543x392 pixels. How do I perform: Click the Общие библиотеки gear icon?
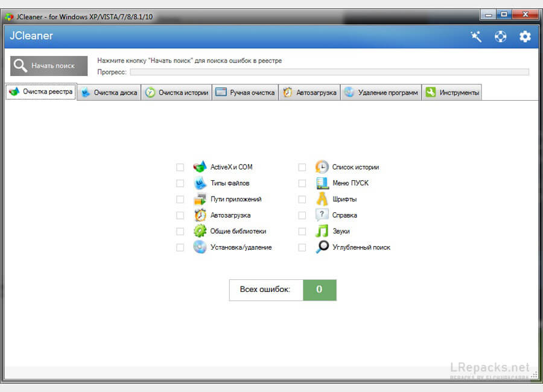(x=200, y=231)
